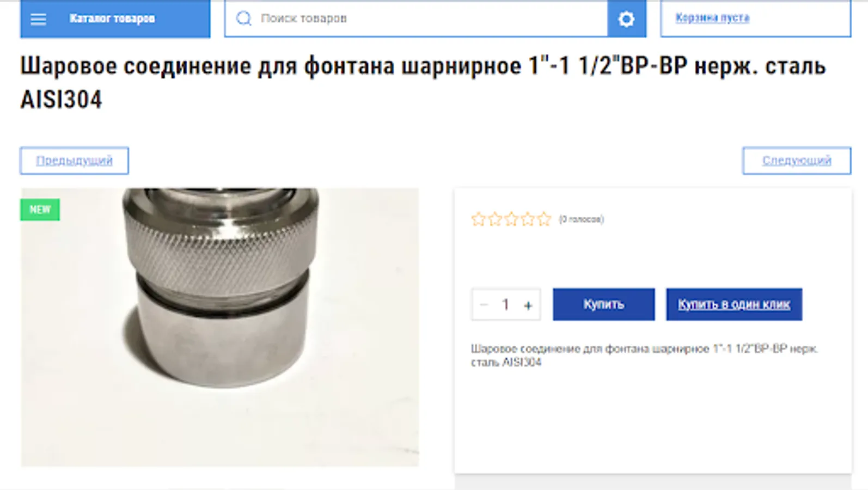Open the hamburger menu icon
Screen dimensions: 868x490
click(x=38, y=19)
